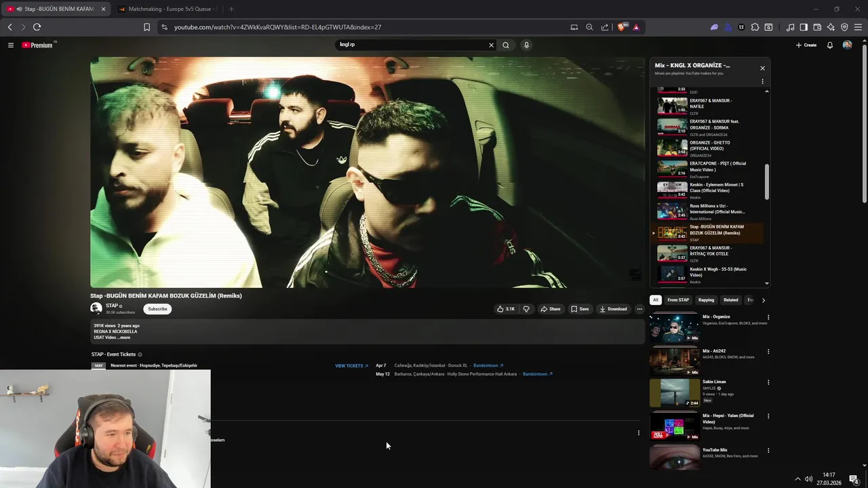
Task: Select the Related filter chip
Action: tap(730, 300)
